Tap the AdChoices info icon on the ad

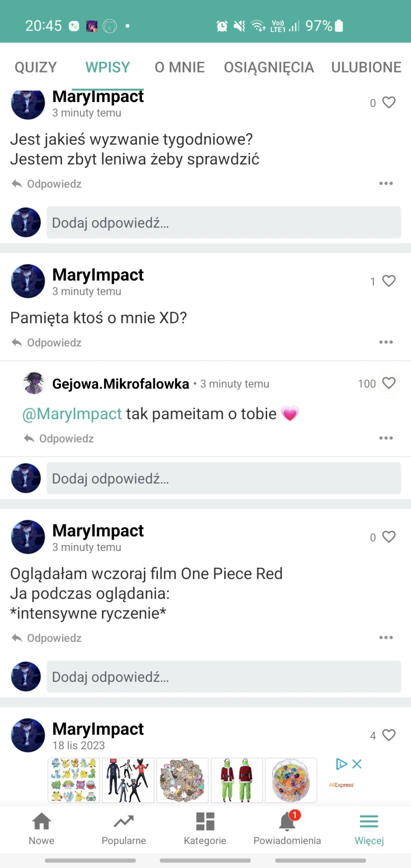pos(341,764)
